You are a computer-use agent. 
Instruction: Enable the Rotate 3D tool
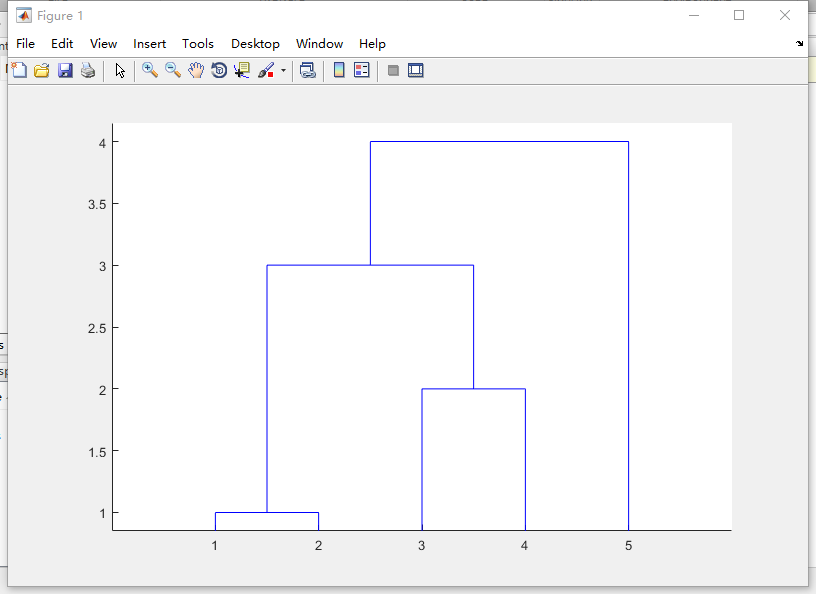(219, 70)
